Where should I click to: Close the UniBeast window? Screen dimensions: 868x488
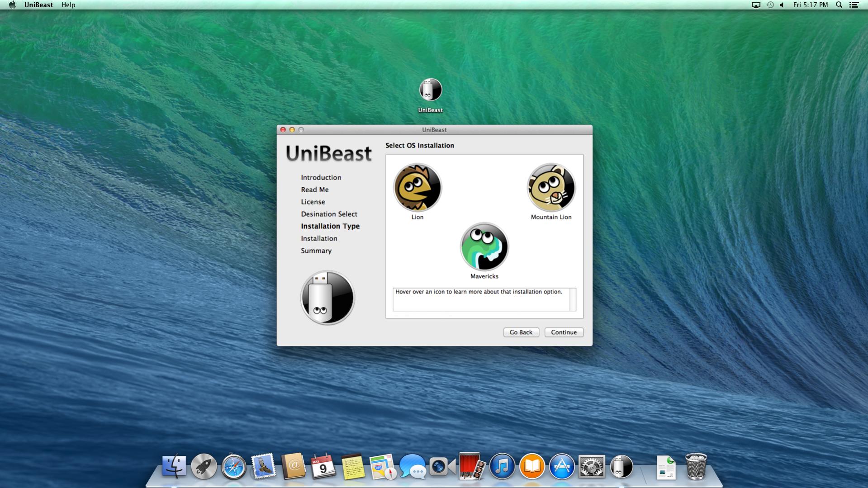[x=283, y=130]
